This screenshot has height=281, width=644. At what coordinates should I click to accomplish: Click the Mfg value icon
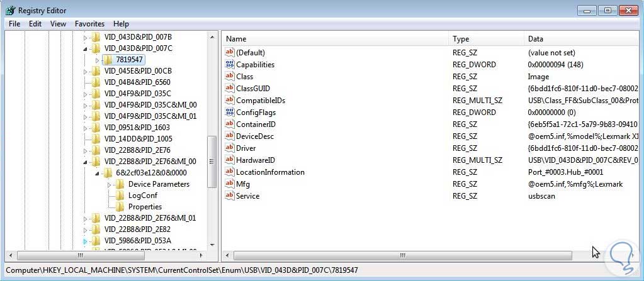(230, 184)
